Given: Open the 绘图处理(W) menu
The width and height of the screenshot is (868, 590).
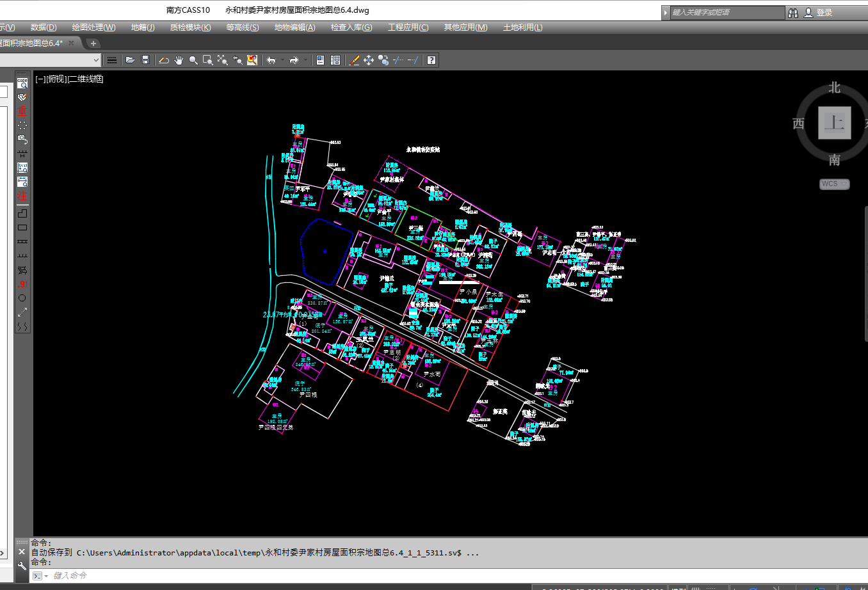Looking at the screenshot, I should tap(93, 28).
